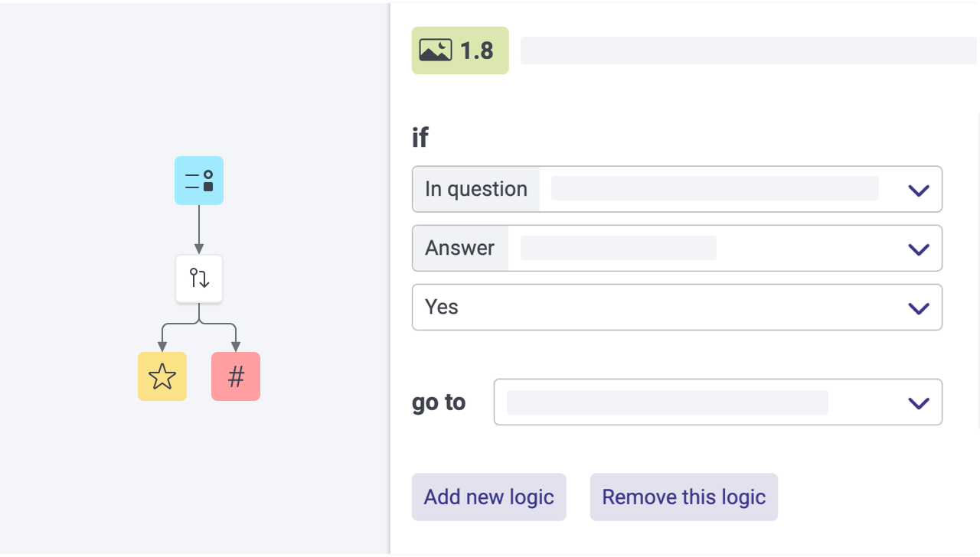The image size is (980, 557).
Task: Click the title field at the top
Action: [748, 50]
